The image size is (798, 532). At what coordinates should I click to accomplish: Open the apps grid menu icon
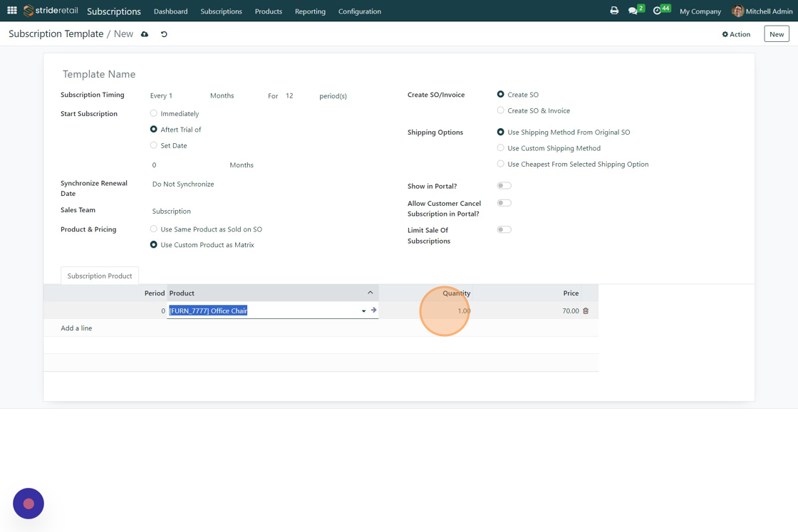[12, 11]
